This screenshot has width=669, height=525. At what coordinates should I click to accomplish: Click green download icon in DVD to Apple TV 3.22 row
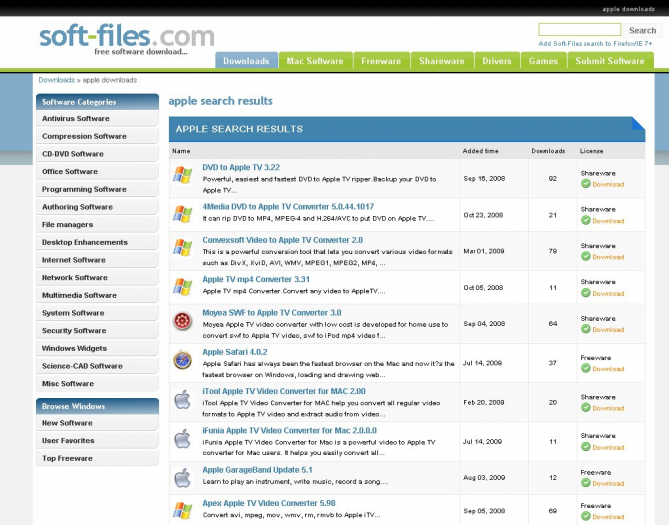coord(586,184)
